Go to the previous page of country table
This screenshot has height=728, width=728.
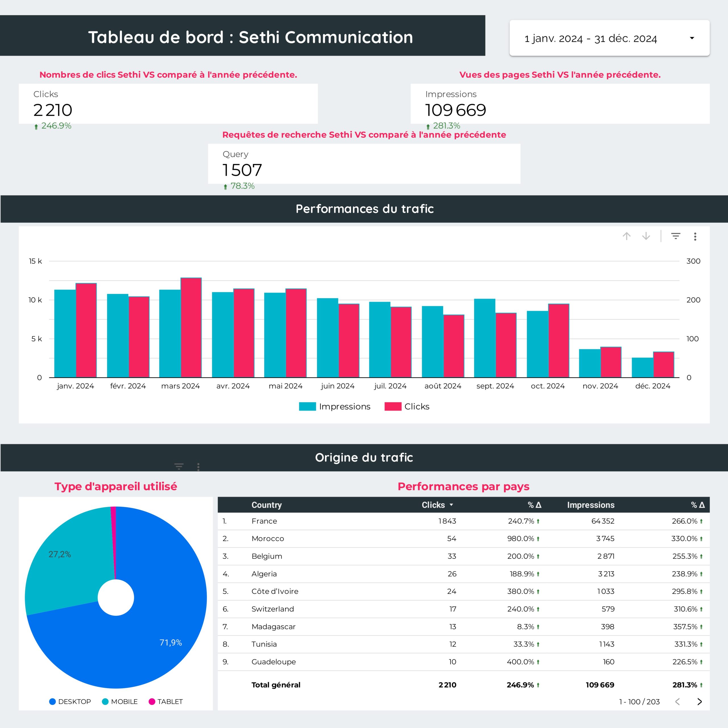point(677,702)
